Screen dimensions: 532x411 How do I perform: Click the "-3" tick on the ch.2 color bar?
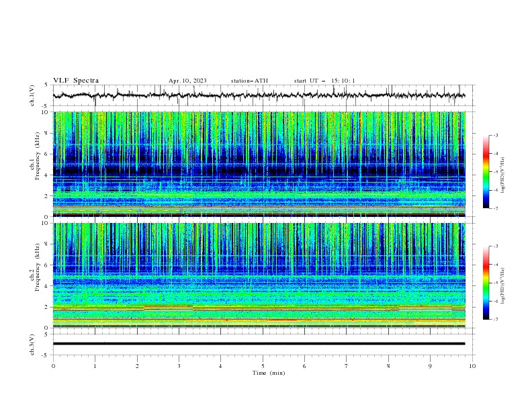click(495, 246)
